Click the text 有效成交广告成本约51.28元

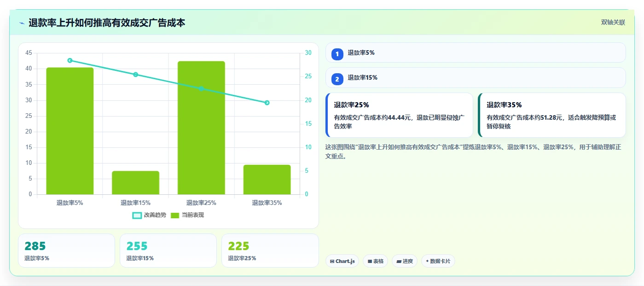[x=525, y=117]
